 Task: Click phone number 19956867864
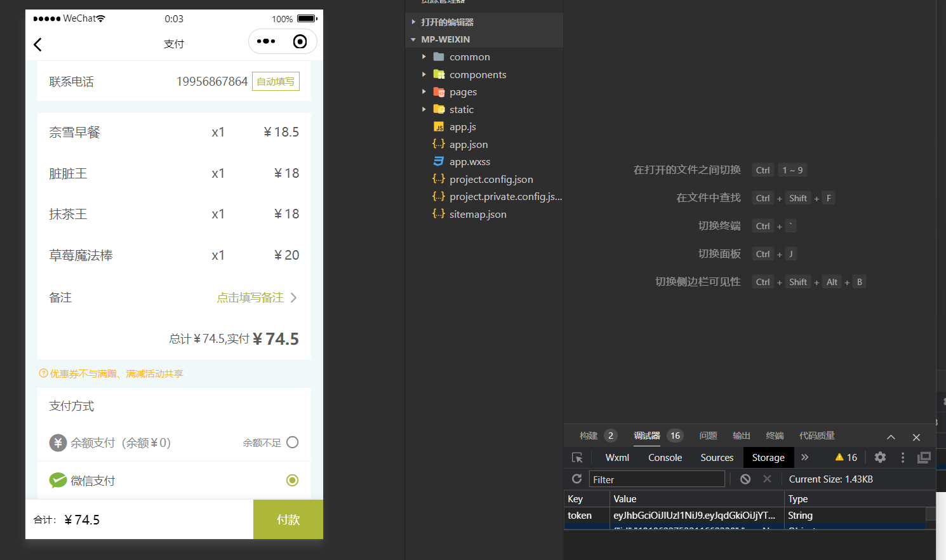pyautogui.click(x=212, y=81)
